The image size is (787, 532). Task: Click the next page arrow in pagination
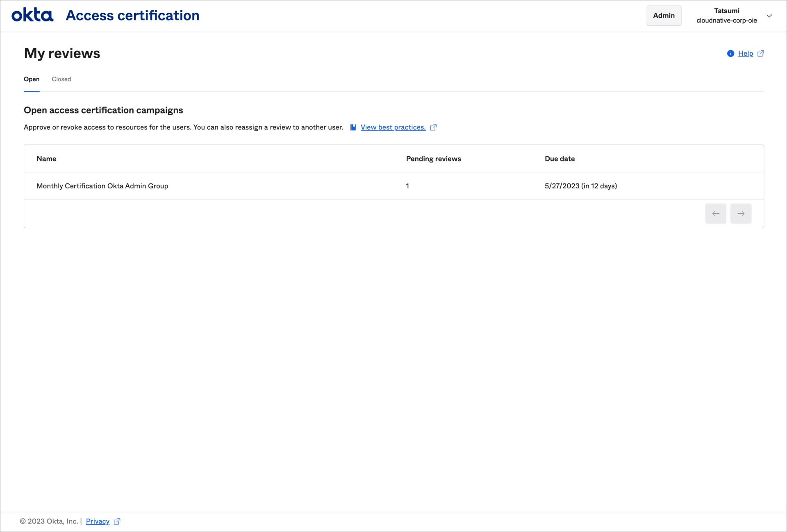click(741, 213)
